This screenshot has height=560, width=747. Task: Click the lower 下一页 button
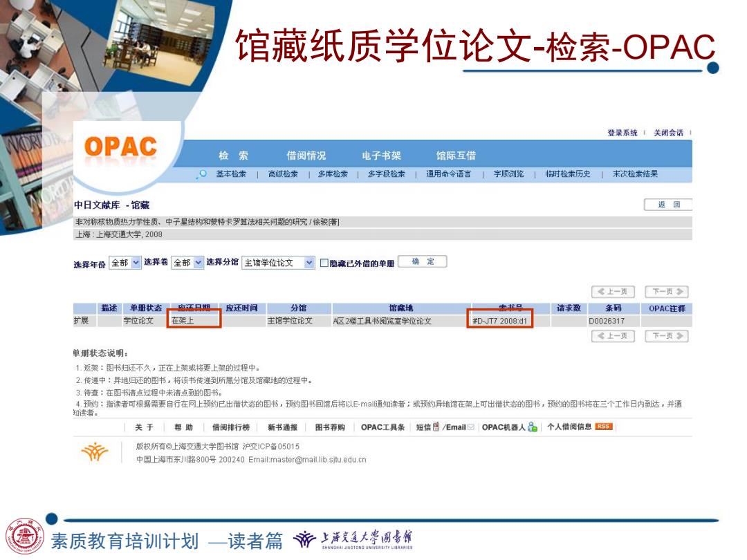pos(667,336)
